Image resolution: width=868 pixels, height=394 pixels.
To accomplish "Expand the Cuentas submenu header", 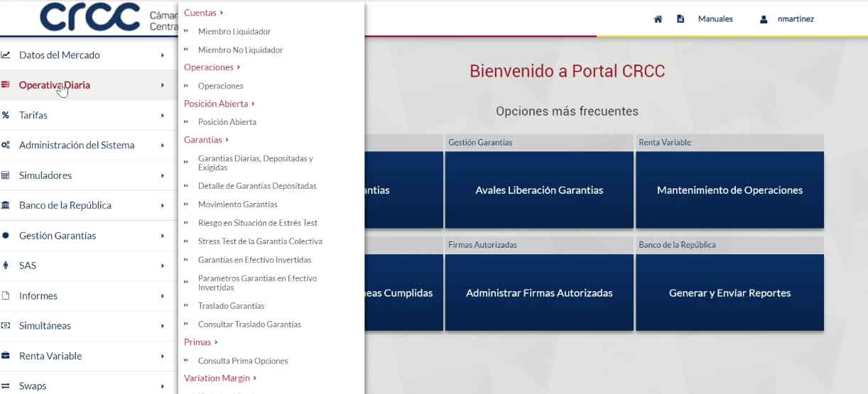I will pos(204,13).
